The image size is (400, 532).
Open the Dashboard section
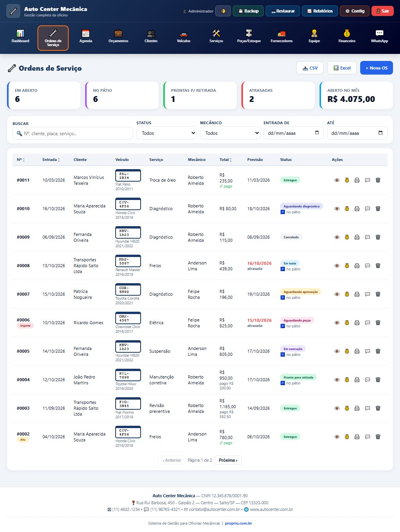coord(20,36)
